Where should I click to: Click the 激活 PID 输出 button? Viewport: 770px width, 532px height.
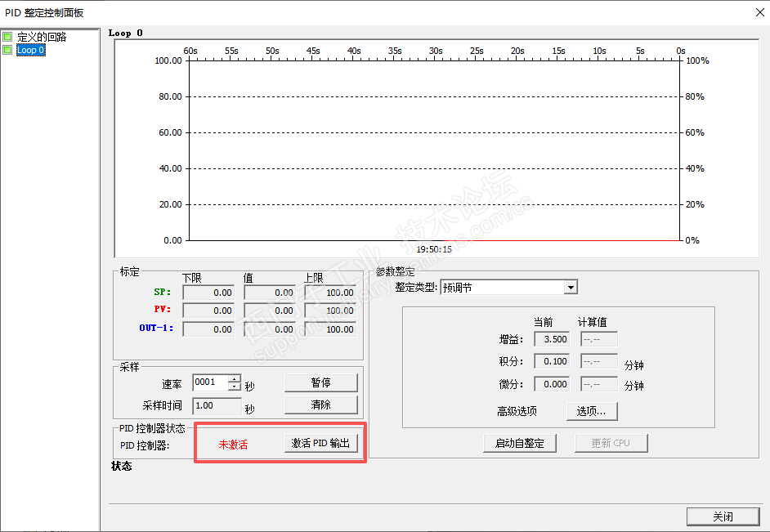tap(321, 443)
